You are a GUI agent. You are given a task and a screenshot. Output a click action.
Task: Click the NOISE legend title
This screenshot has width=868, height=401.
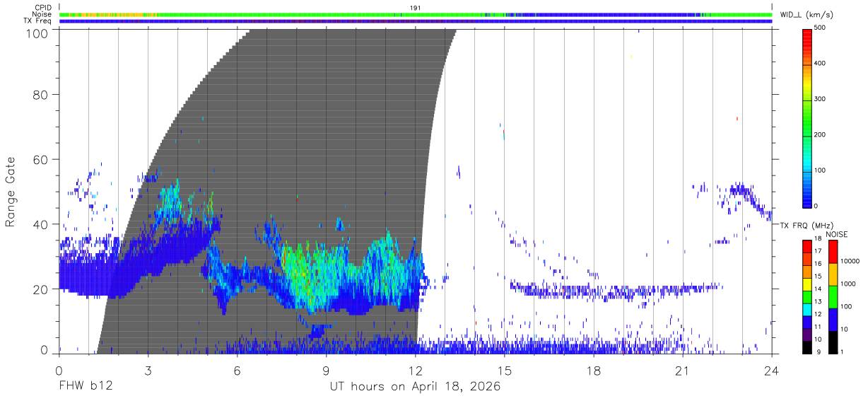[x=836, y=234]
